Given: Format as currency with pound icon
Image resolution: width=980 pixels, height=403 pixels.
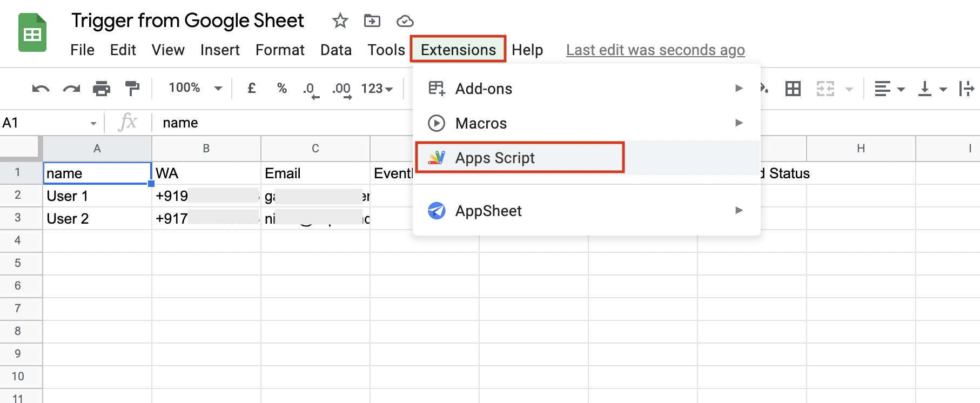Looking at the screenshot, I should point(252,88).
